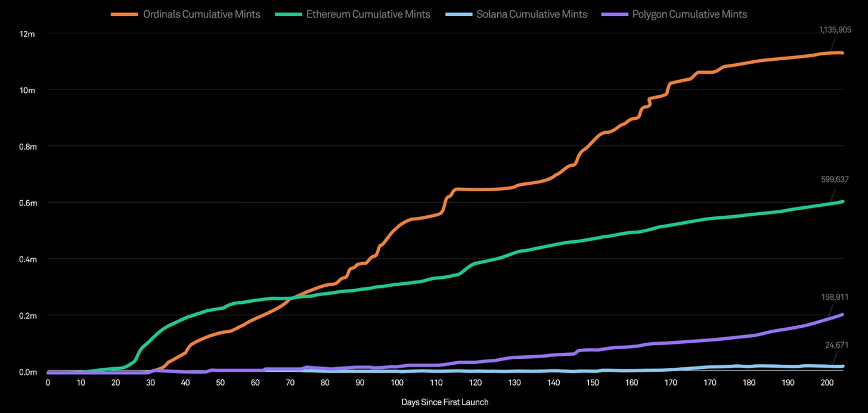Click the 100 x-axis tick label
Viewport: 868px width, 413px height.
396,383
